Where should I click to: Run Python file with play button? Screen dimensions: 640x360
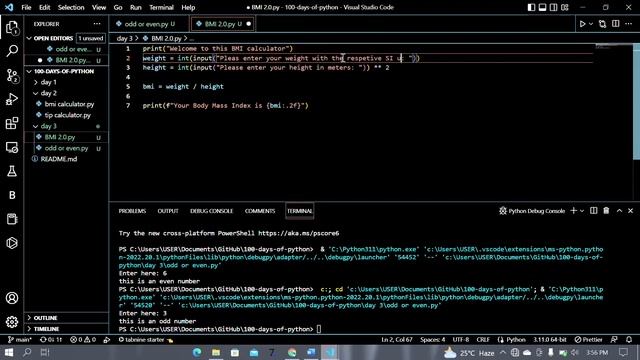(x=582, y=24)
